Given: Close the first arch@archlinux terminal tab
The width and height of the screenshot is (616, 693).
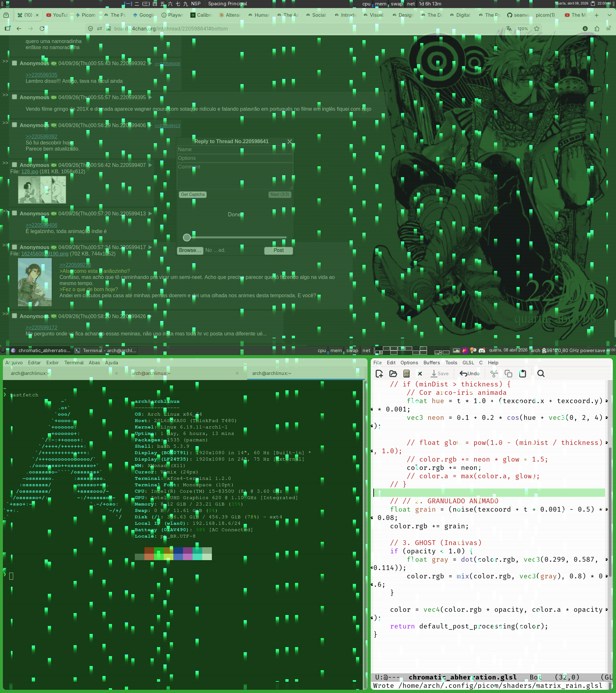Looking at the screenshot, I should coord(116,373).
